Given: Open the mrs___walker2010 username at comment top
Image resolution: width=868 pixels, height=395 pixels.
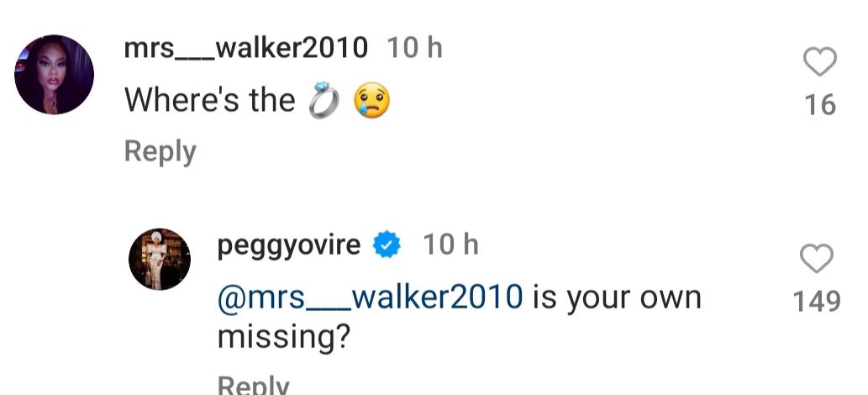Looking at the screenshot, I should pyautogui.click(x=245, y=48).
